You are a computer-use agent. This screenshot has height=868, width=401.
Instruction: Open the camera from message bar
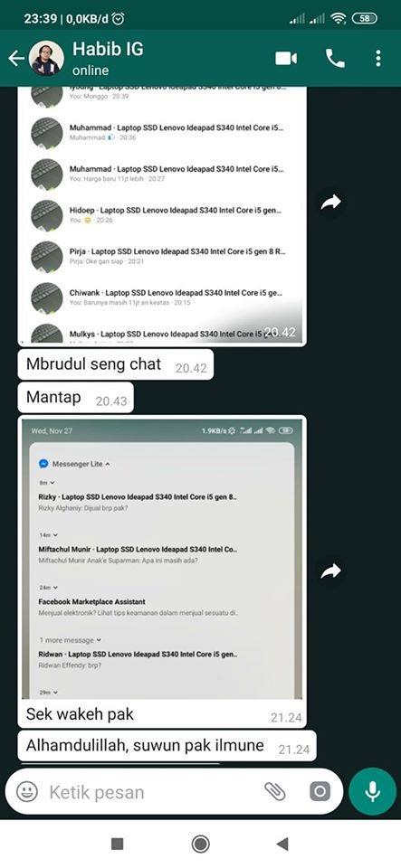coord(320,792)
